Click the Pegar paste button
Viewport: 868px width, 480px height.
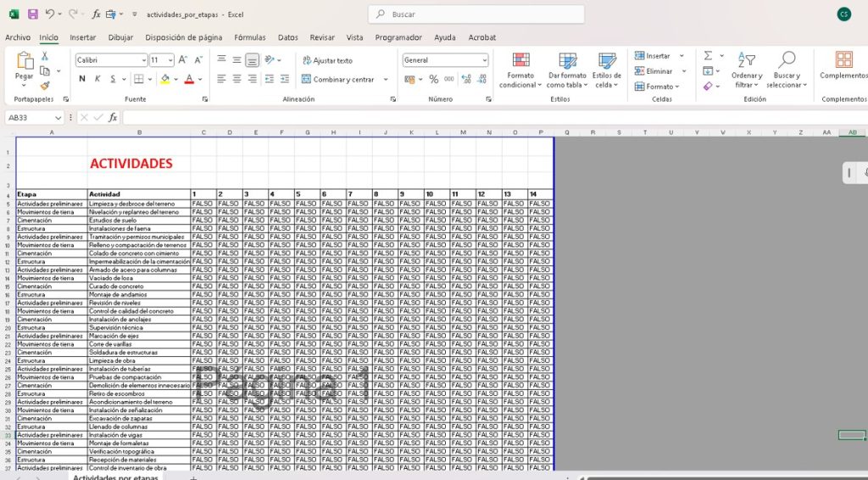(24, 66)
